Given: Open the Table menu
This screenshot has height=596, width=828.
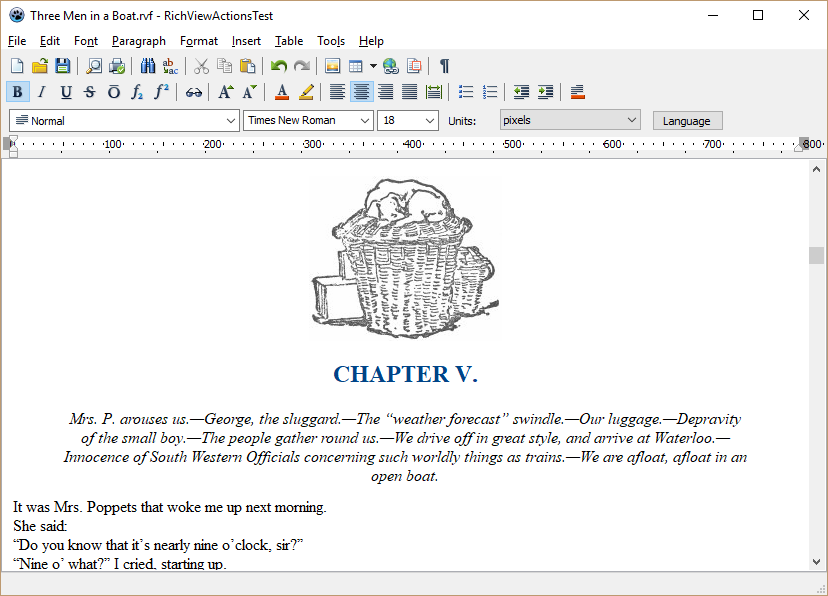Looking at the screenshot, I should 289,41.
